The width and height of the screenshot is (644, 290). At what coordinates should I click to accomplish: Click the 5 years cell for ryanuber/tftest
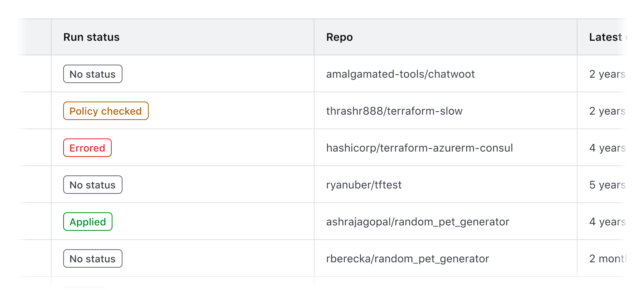pos(607,185)
